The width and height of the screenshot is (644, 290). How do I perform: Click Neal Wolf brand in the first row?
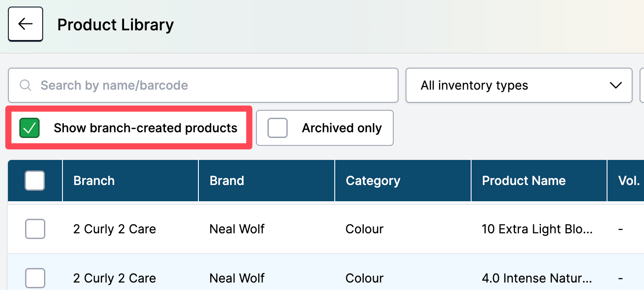[x=237, y=229]
